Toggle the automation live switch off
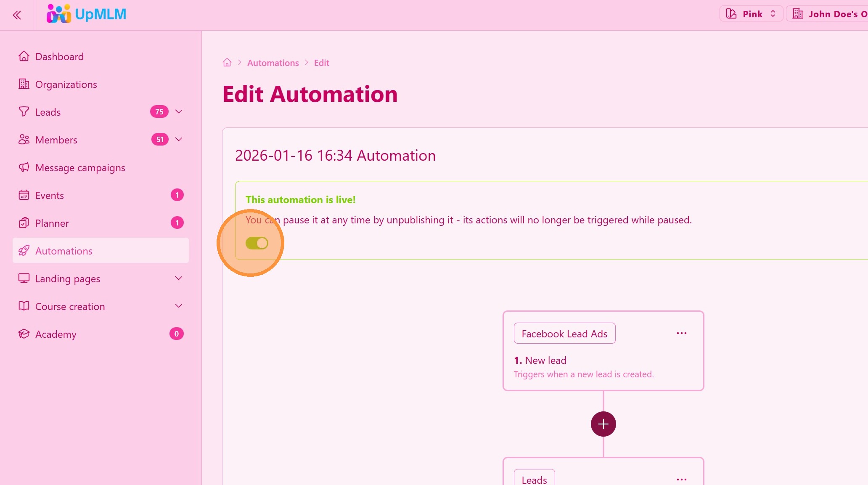868x485 pixels. (257, 243)
